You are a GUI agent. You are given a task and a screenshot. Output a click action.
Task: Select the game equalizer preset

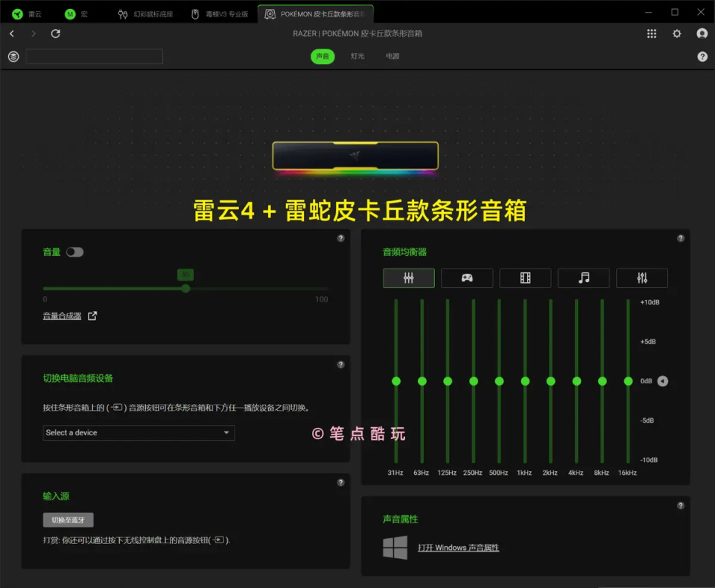coord(467,278)
